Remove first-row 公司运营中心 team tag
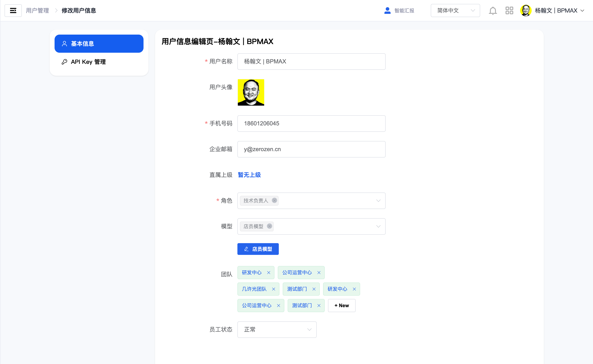 tap(319, 273)
